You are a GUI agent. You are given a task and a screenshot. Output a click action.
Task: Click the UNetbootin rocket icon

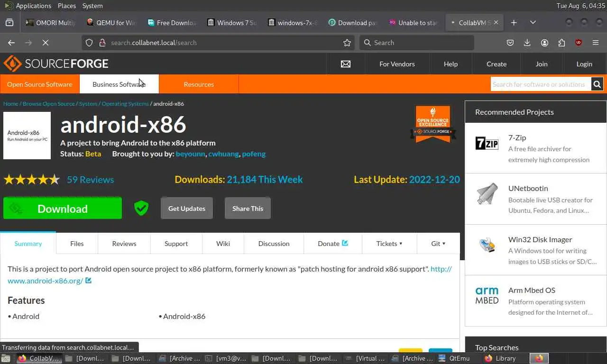(487, 194)
